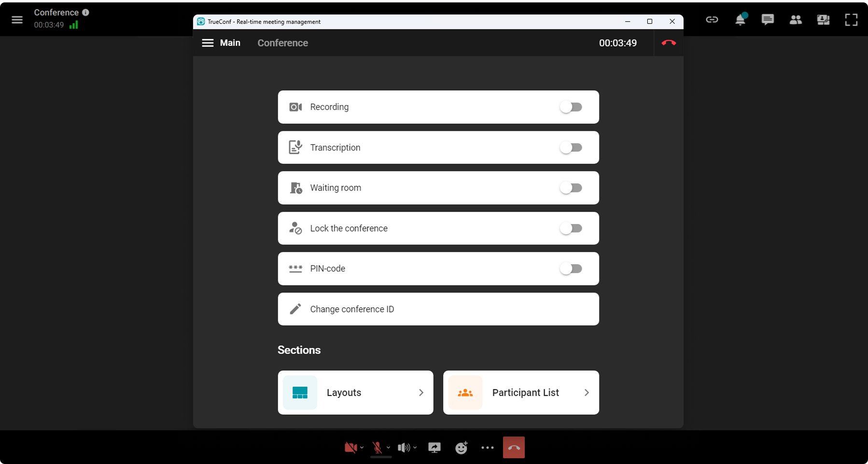Copy conference link via link icon
The width and height of the screenshot is (868, 464).
pos(712,20)
